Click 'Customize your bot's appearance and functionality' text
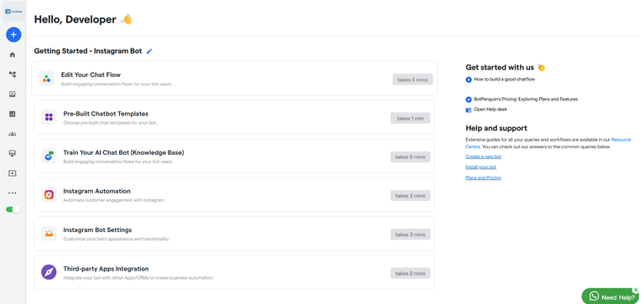The width and height of the screenshot is (644, 304). [x=117, y=239]
